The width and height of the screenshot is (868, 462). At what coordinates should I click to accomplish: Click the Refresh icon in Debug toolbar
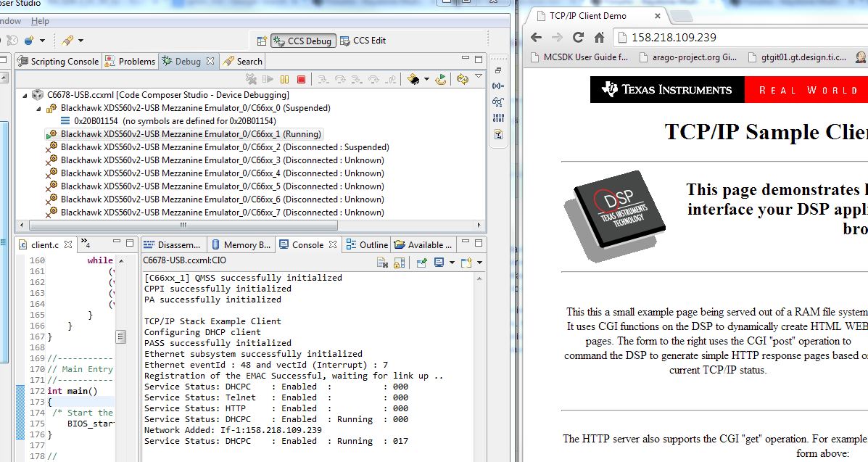point(462,79)
